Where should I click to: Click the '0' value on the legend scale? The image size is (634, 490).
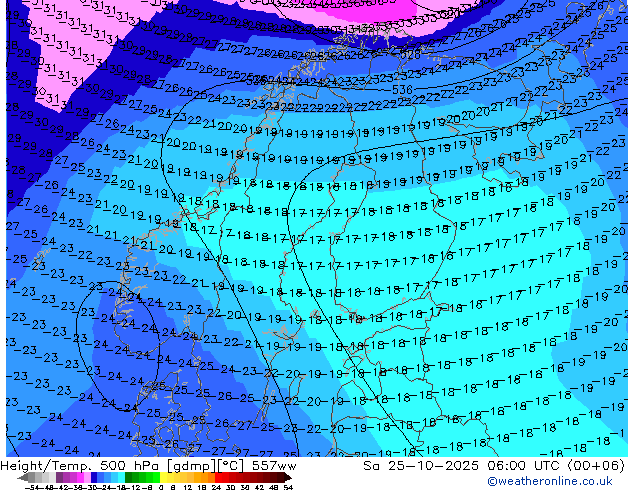coord(161,487)
